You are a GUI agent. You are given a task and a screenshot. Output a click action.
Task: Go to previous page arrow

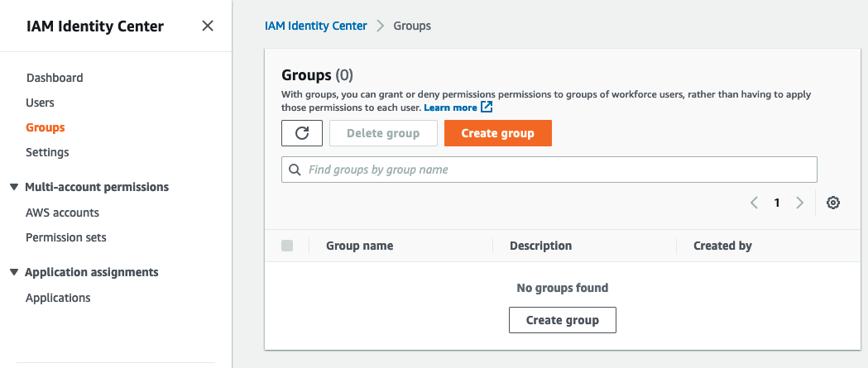754,203
